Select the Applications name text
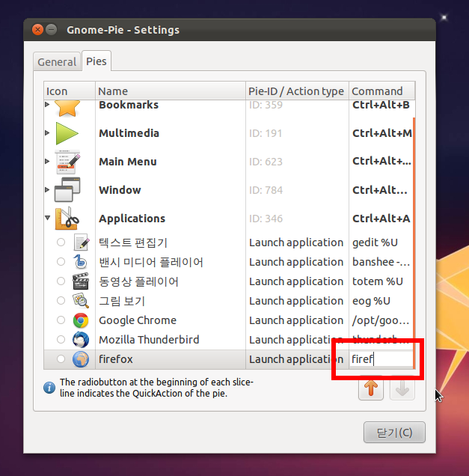Viewport: 469px width, 476px height. point(132,219)
